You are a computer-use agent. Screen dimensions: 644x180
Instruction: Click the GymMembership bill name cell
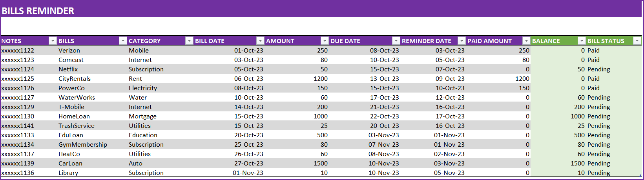click(92, 145)
